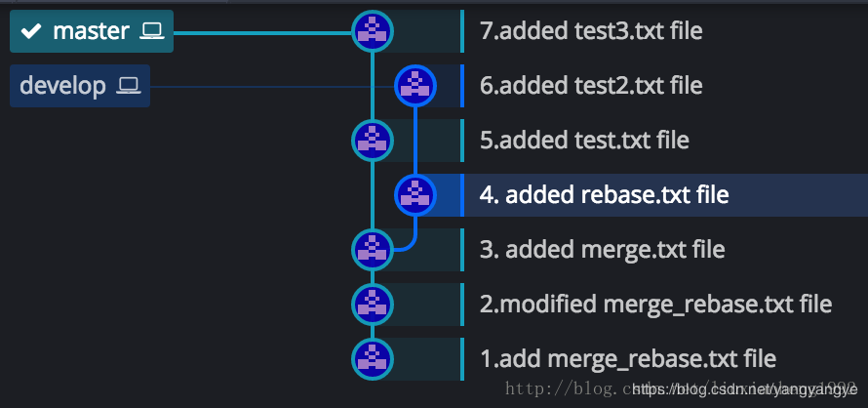This screenshot has width=868, height=408.
Task: Select commit node of 5.added test.txt
Action: (372, 141)
